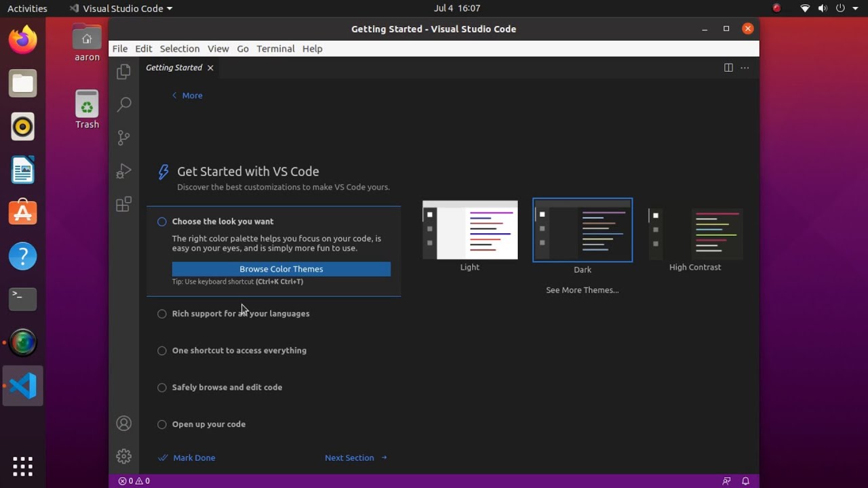Image resolution: width=868 pixels, height=488 pixels.
Task: Open the Explorer view in activity bar
Action: 123,71
